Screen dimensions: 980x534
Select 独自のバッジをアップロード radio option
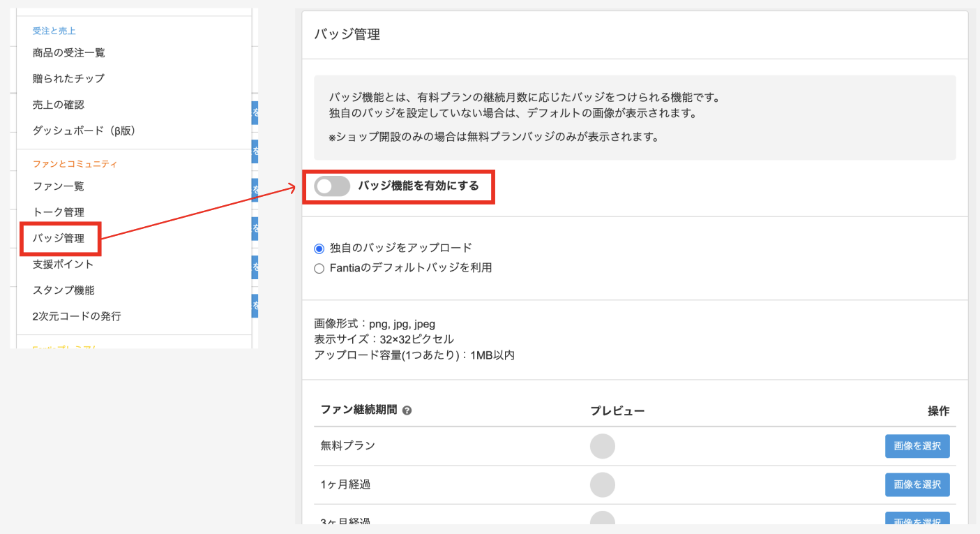319,248
